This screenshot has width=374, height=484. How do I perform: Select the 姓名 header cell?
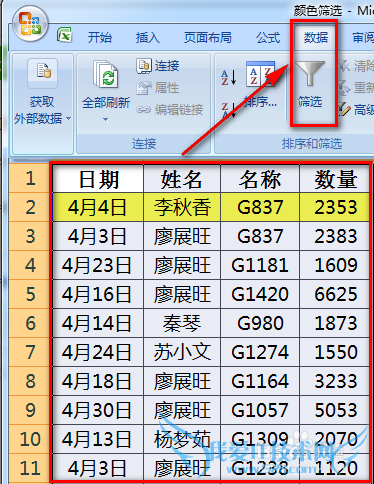(182, 179)
